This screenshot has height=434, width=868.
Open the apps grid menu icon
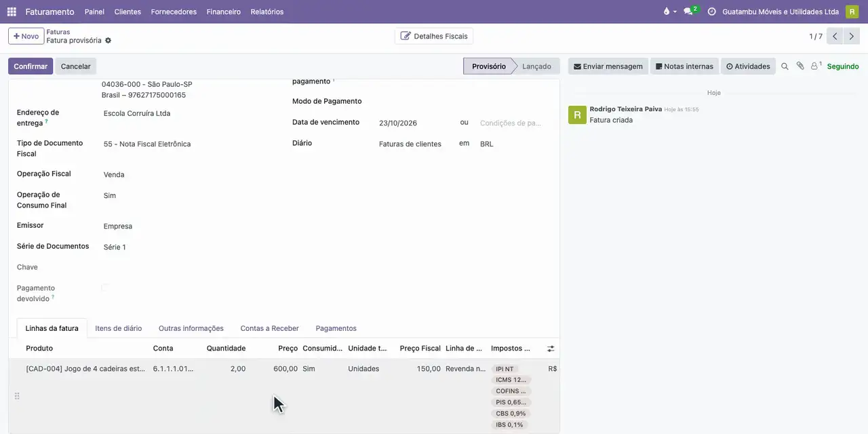tap(12, 12)
